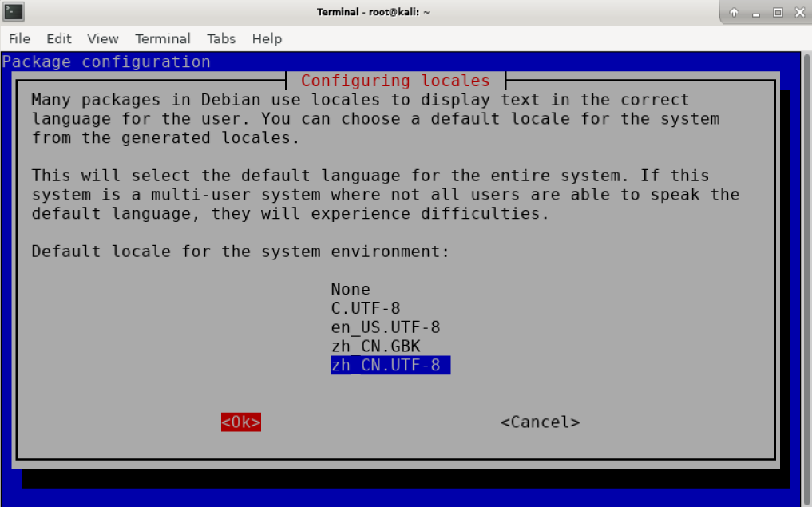Click the Package configuration header text

click(x=107, y=61)
